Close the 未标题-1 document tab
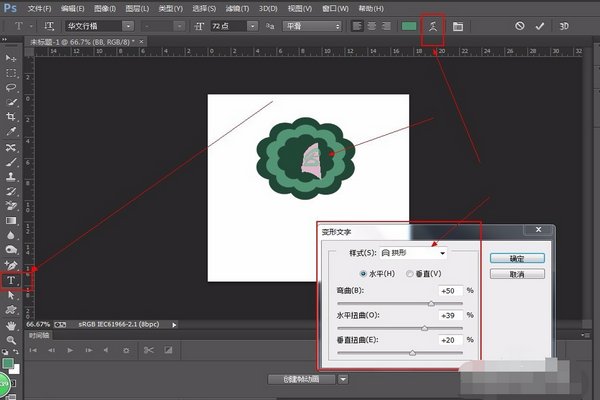 coord(141,41)
